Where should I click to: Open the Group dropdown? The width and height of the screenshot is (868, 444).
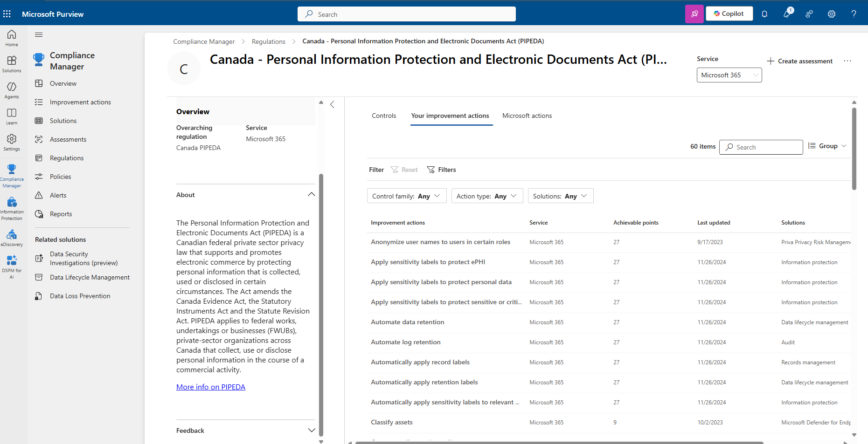[827, 146]
